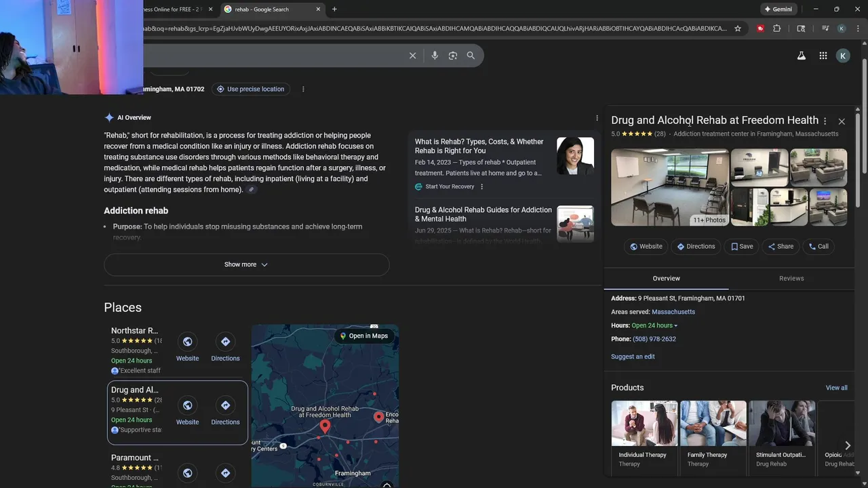Open Family Therapy product card
Viewport: 868px width, 488px height.
tap(713, 436)
